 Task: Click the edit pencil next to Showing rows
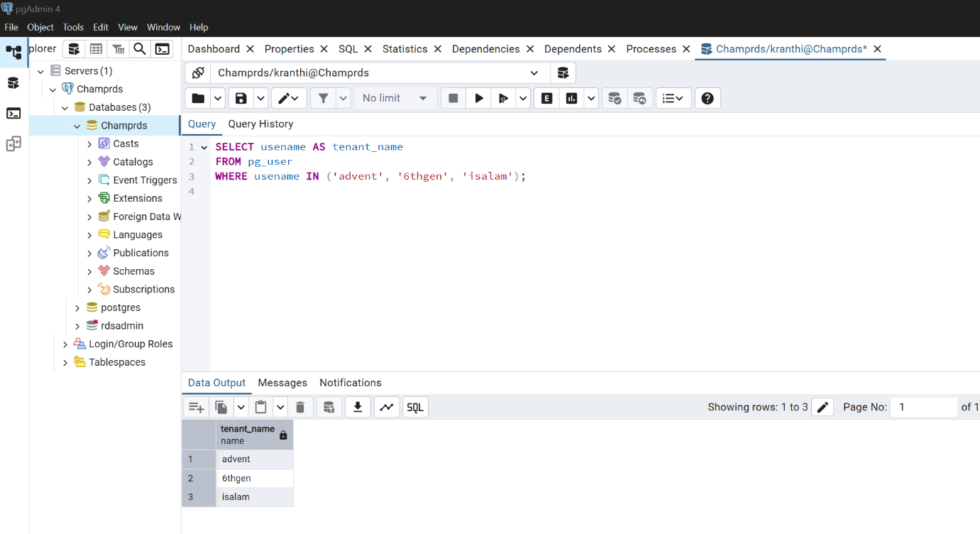point(822,407)
